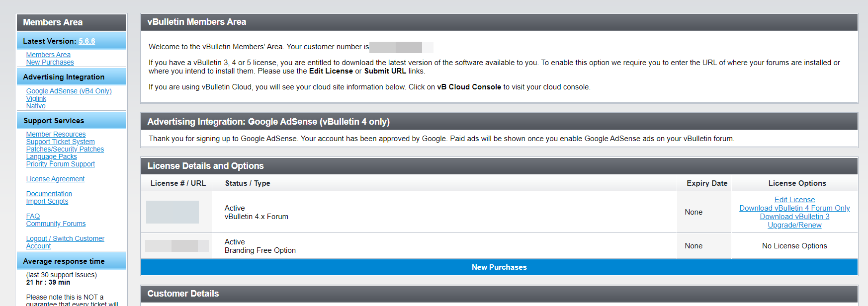The width and height of the screenshot is (868, 306).
Task: Click expiry 'None' in vBulletin 4.x Forum row
Action: pyautogui.click(x=694, y=212)
